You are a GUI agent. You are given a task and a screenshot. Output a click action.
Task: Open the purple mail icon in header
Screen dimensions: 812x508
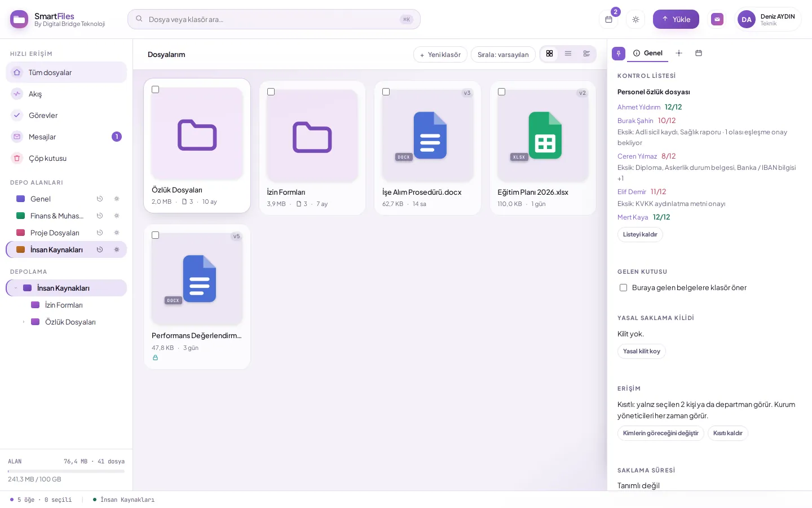pyautogui.click(x=717, y=19)
